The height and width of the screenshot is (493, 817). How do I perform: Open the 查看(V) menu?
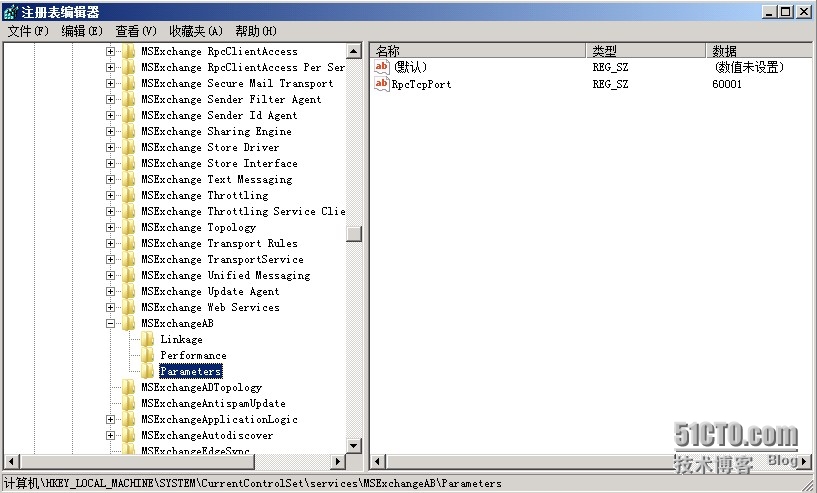(x=135, y=31)
